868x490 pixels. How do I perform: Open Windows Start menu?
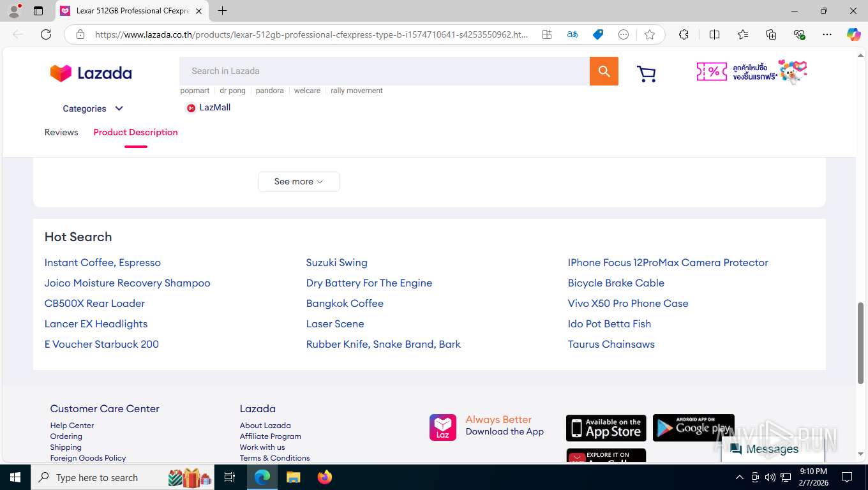coord(15,477)
